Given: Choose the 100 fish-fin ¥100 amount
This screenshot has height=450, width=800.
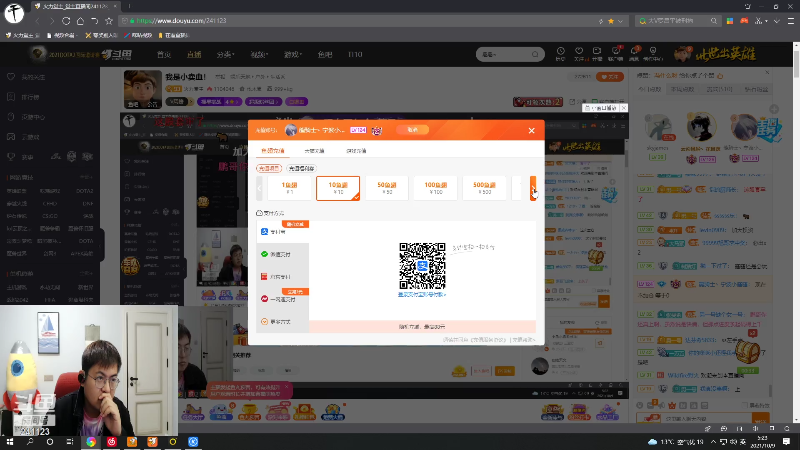Looking at the screenshot, I should click(435, 188).
